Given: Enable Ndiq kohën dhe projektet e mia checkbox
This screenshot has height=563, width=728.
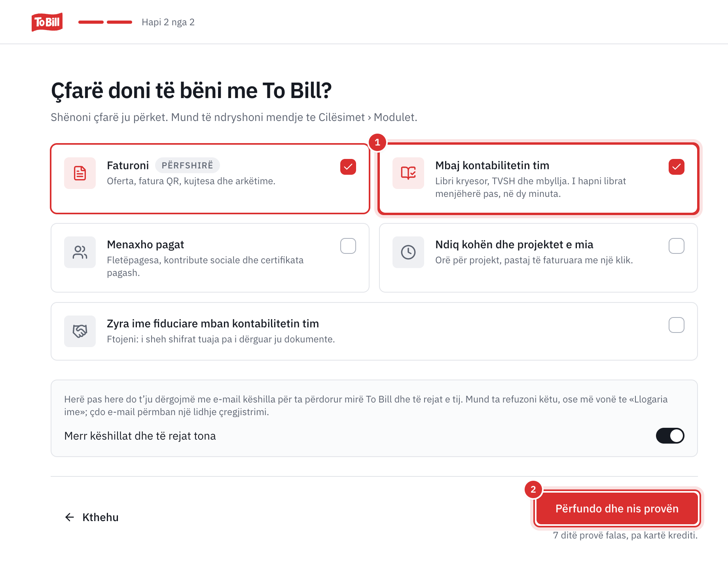Looking at the screenshot, I should [677, 246].
